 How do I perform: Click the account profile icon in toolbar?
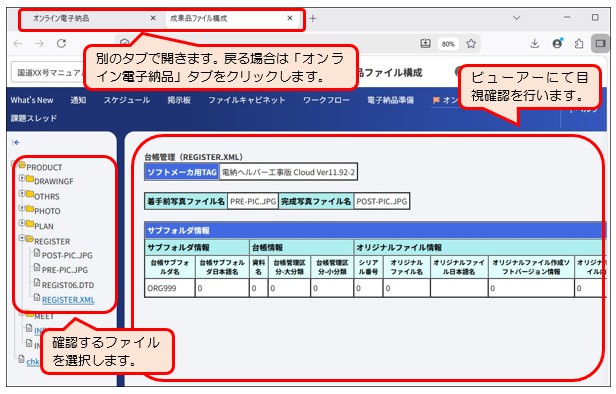coord(557,43)
